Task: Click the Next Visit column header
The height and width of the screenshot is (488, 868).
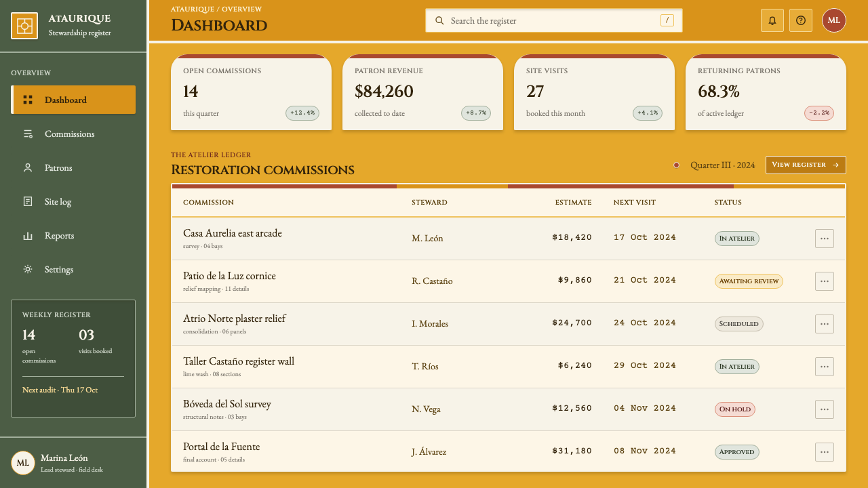Action: 635,202
